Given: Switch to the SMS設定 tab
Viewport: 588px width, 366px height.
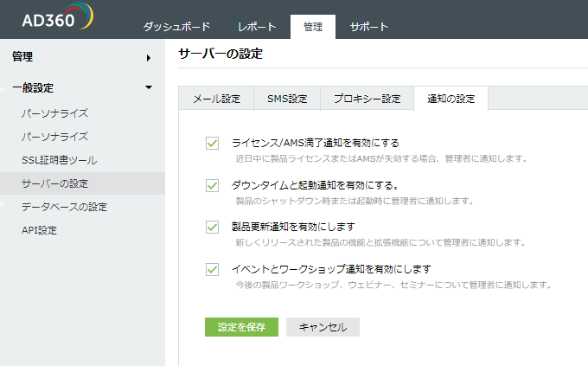Looking at the screenshot, I should tap(281, 99).
